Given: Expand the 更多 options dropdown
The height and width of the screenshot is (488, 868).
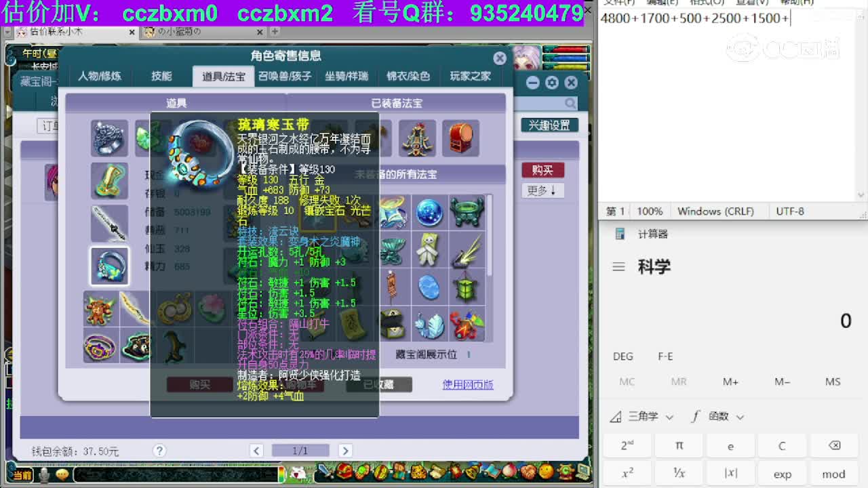Looking at the screenshot, I should click(542, 190).
